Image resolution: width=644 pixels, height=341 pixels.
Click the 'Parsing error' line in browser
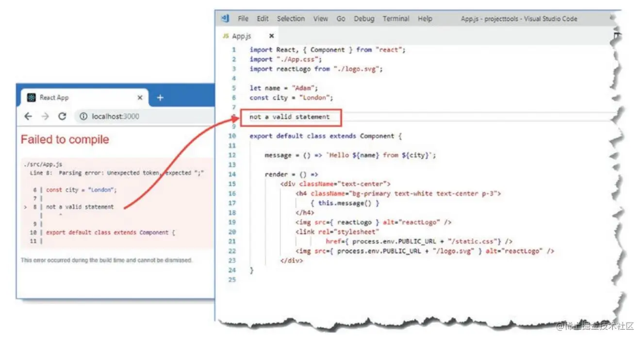[x=116, y=173]
